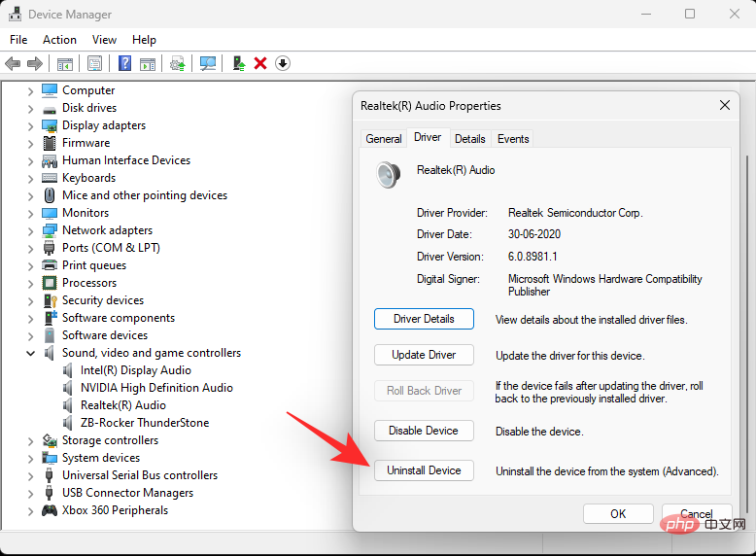
Task: Click Driver Version value 6.0.8981.1
Action: (x=533, y=257)
